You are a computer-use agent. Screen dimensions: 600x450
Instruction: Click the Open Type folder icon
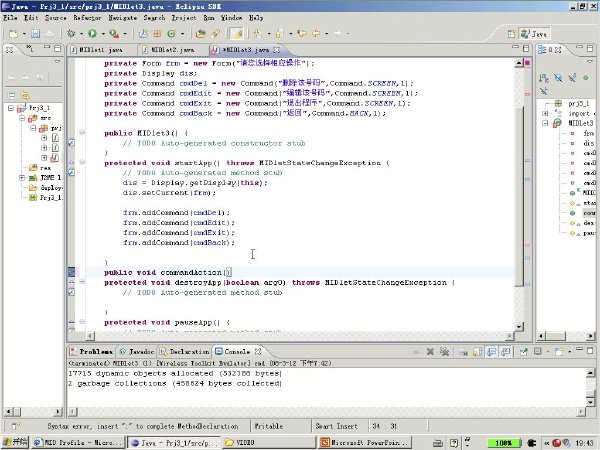point(200,34)
